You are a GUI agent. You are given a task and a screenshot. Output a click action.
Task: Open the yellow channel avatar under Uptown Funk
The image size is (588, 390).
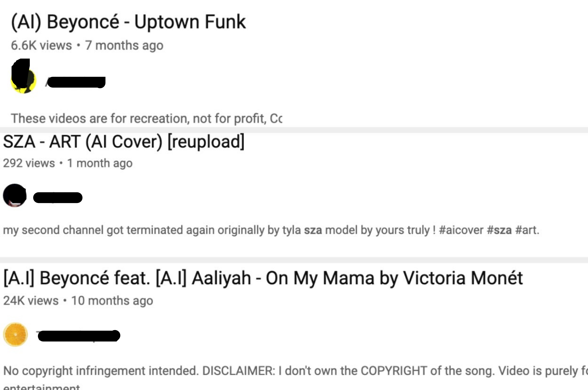[24, 81]
